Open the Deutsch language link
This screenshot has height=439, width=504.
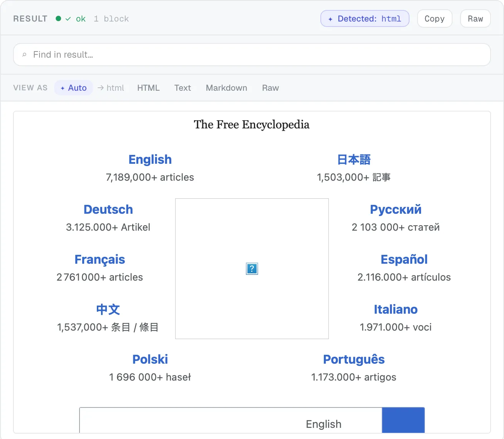[x=108, y=209]
